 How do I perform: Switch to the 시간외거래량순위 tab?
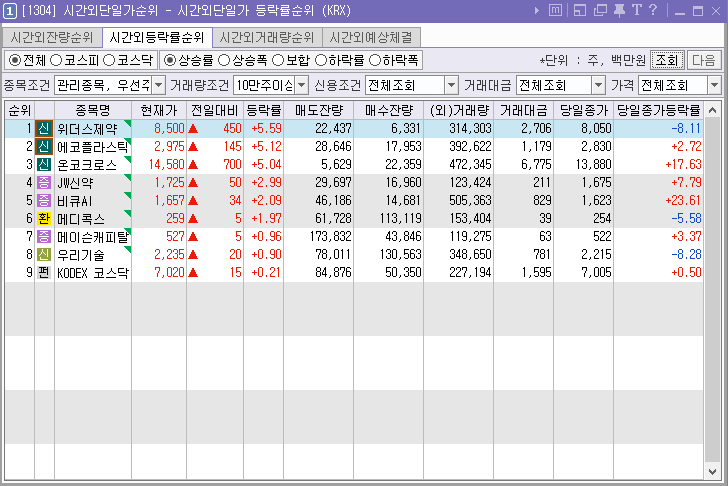click(267, 38)
